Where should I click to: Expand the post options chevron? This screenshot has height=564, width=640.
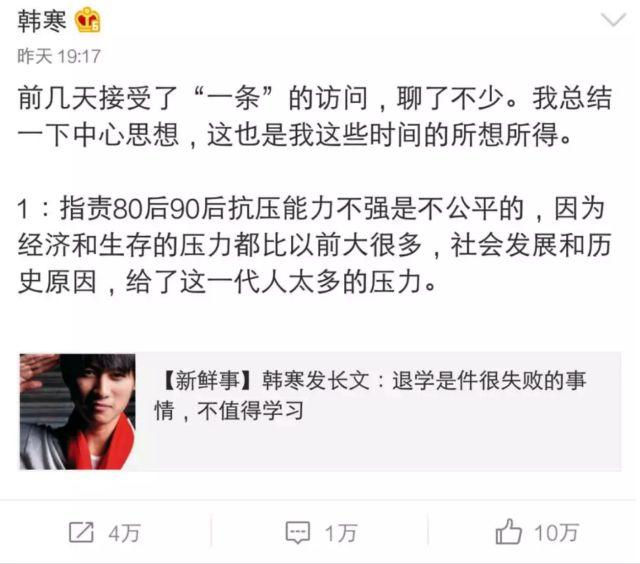coord(613,19)
